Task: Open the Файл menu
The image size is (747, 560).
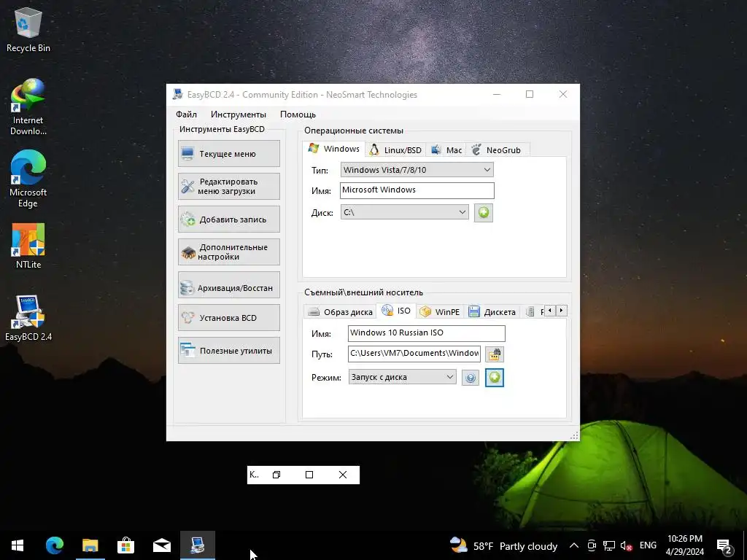Action: coord(186,114)
